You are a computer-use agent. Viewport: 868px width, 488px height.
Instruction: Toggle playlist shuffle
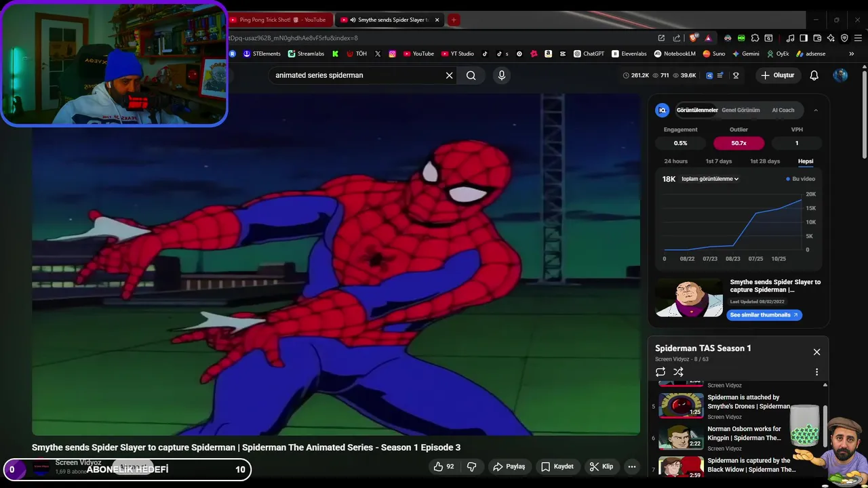tap(678, 372)
